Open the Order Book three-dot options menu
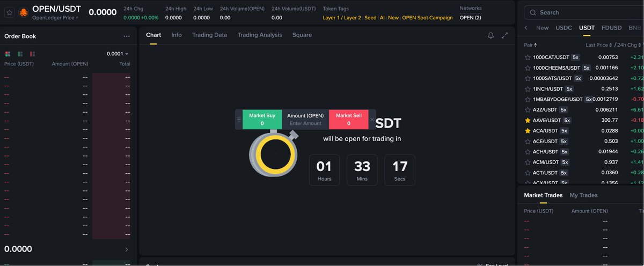644x266 pixels. tap(127, 36)
